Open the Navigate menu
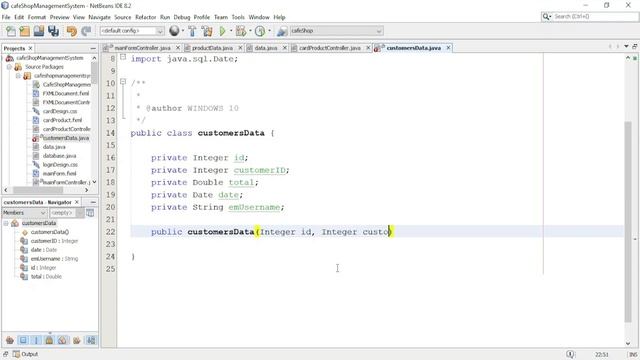 click(x=100, y=17)
